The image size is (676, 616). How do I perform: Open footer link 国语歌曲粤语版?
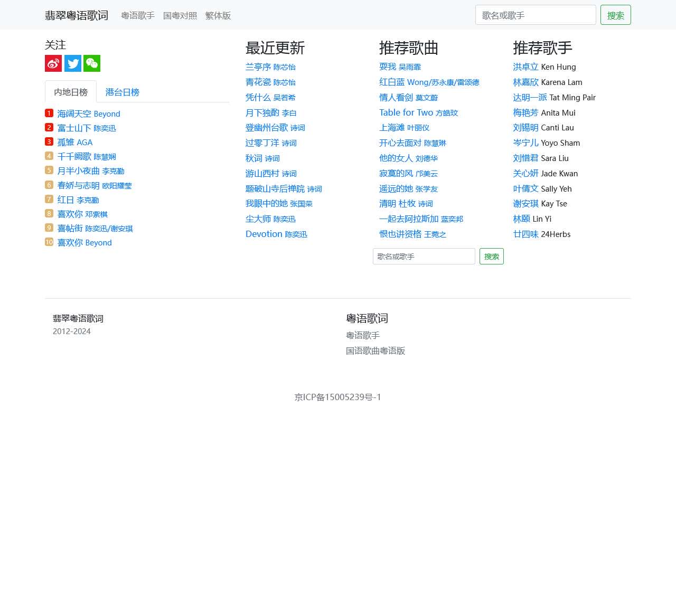[x=375, y=350]
